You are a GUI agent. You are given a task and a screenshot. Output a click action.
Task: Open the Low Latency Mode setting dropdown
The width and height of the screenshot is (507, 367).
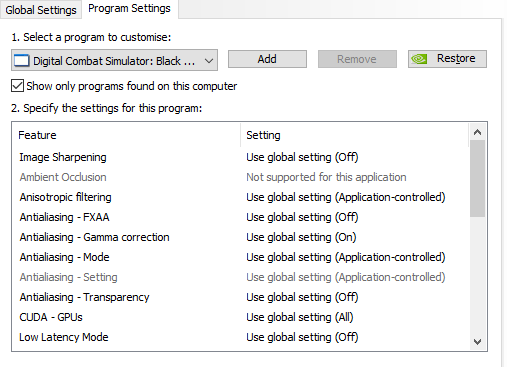coord(302,337)
